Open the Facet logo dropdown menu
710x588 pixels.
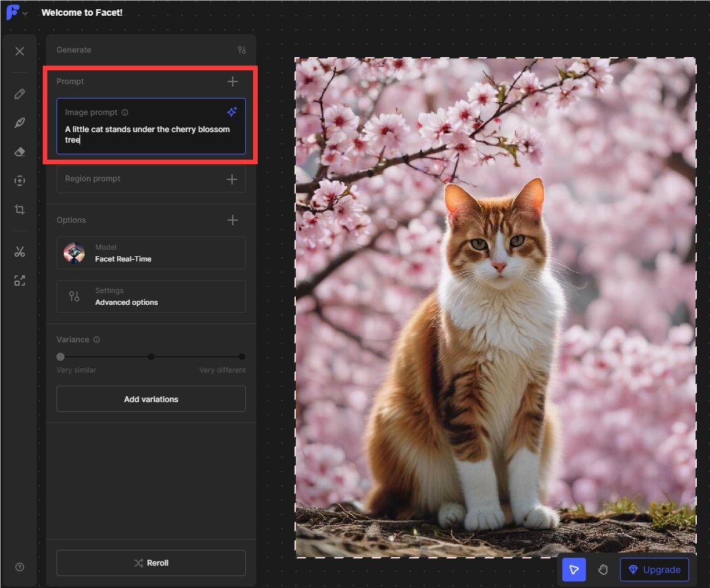click(17, 13)
